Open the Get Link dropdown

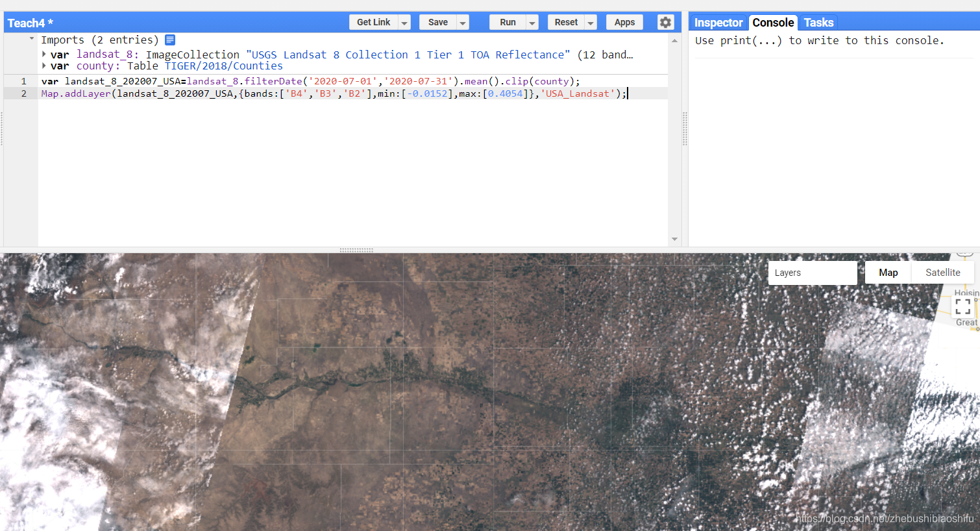point(404,21)
